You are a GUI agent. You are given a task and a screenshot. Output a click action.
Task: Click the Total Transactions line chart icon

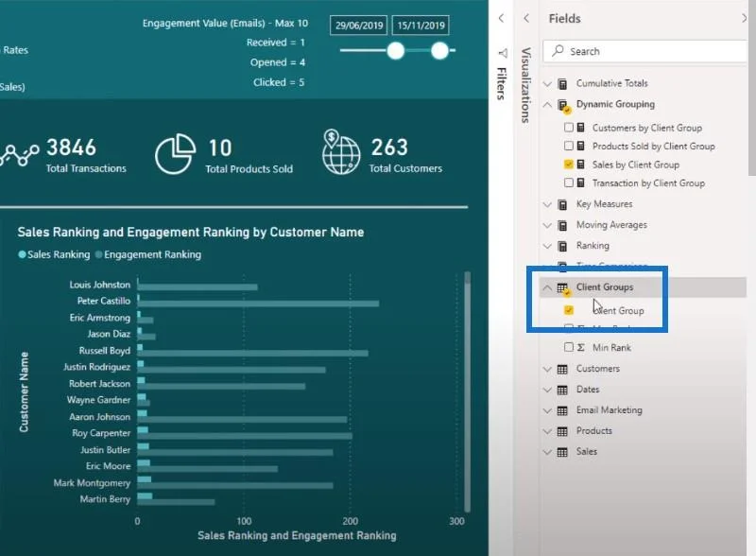pyautogui.click(x=19, y=154)
